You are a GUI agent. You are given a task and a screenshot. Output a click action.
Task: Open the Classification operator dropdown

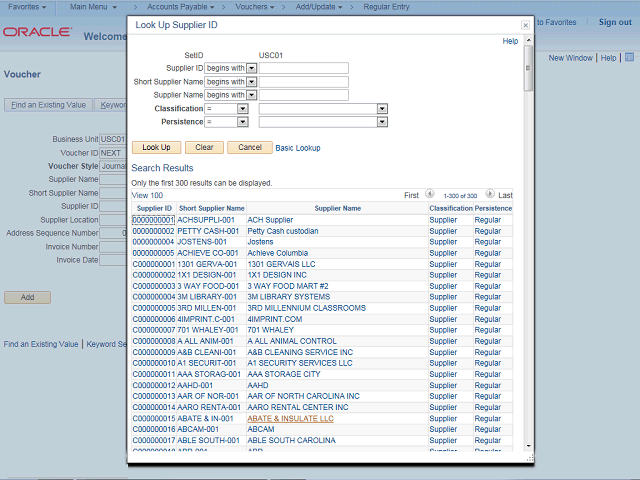click(243, 108)
